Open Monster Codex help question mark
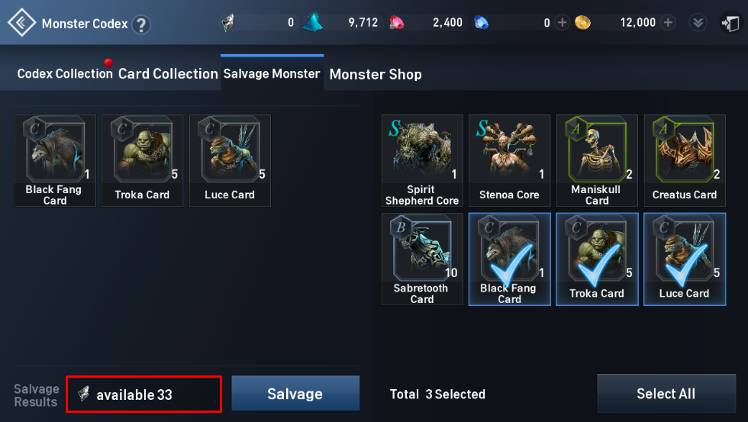Image resolution: width=748 pixels, height=422 pixels. pyautogui.click(x=141, y=24)
